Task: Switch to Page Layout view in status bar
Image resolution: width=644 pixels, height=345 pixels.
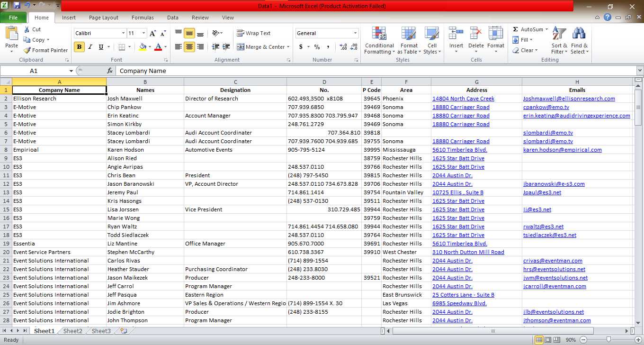Action: point(548,340)
